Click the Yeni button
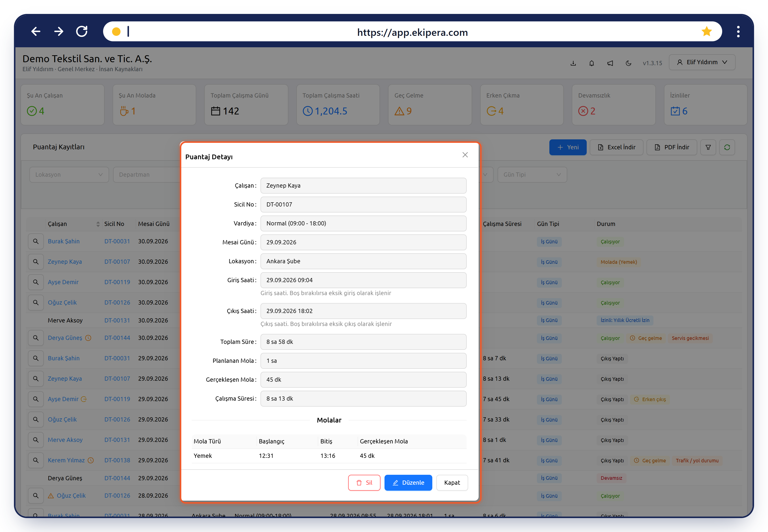 pos(568,147)
